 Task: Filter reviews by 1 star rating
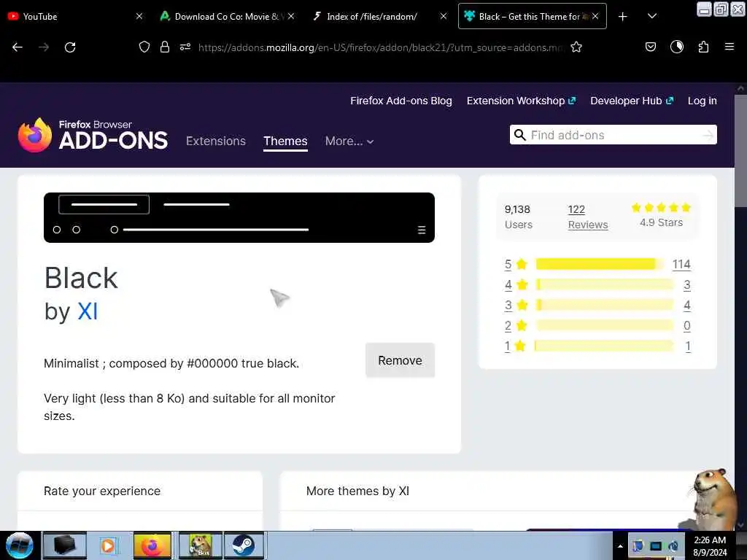click(514, 346)
